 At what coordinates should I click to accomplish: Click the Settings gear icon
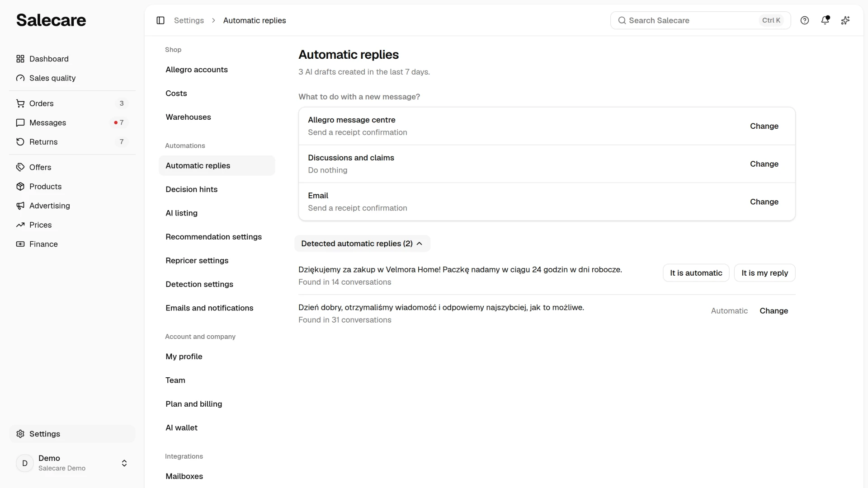coord(20,434)
